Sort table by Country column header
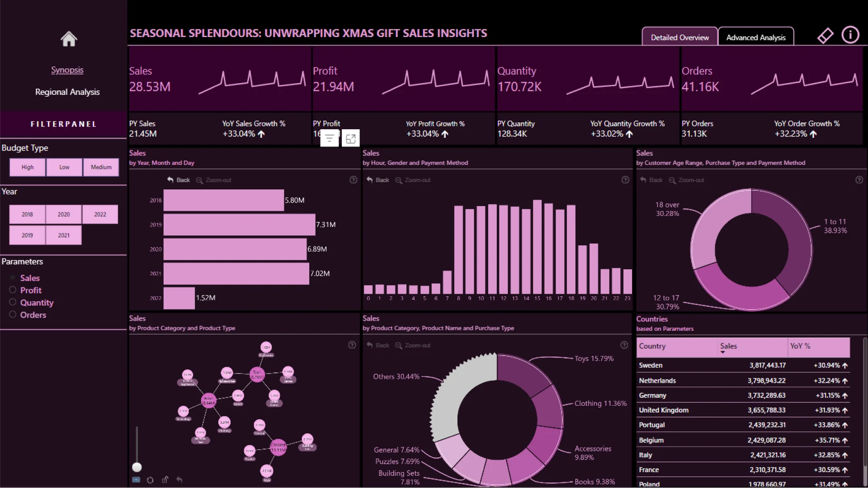 (677, 347)
